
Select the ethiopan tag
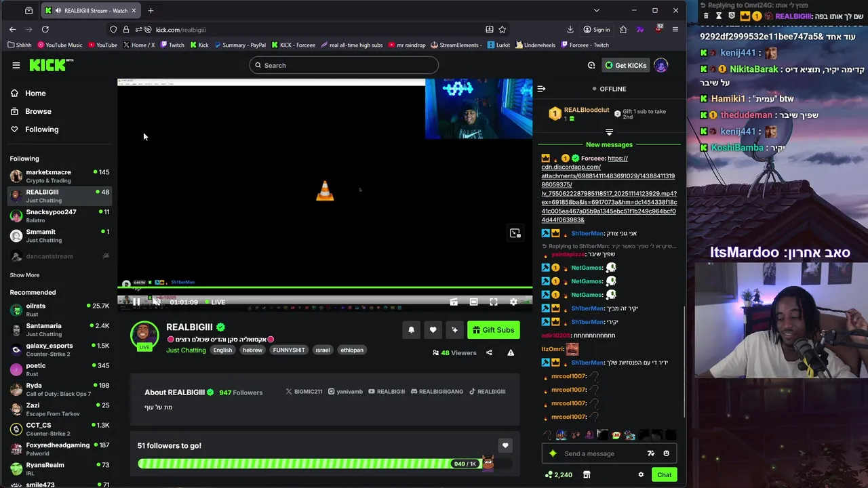[x=351, y=350]
